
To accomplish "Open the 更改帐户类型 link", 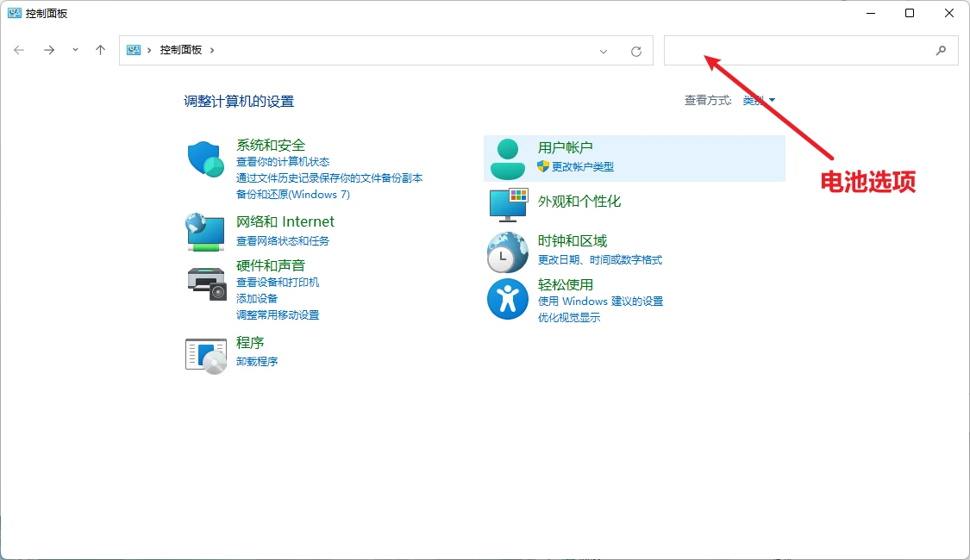I will click(x=583, y=167).
